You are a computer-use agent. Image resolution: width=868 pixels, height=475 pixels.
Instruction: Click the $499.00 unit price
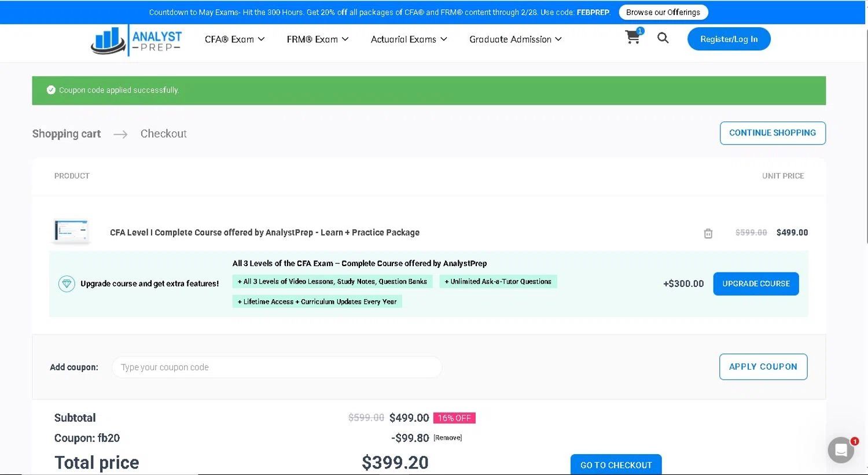[792, 233]
